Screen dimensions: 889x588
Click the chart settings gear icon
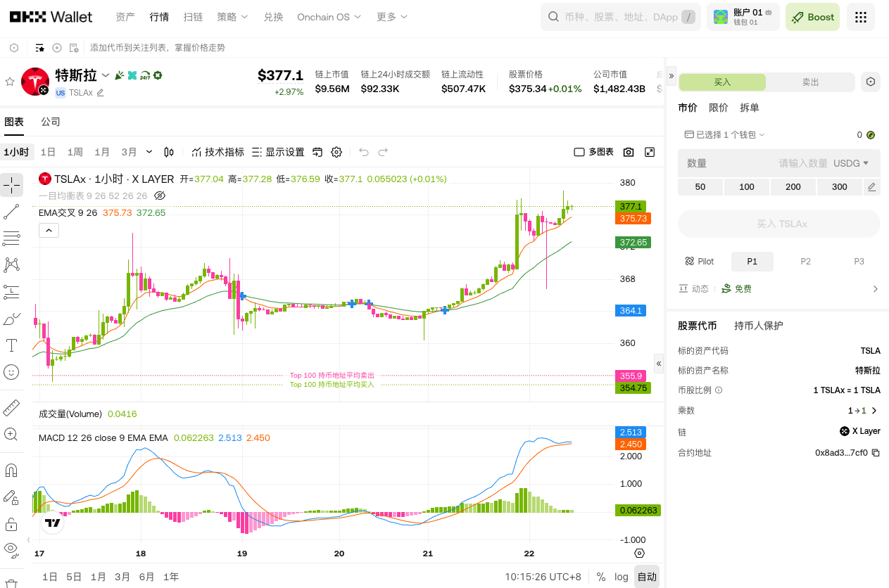[336, 152]
